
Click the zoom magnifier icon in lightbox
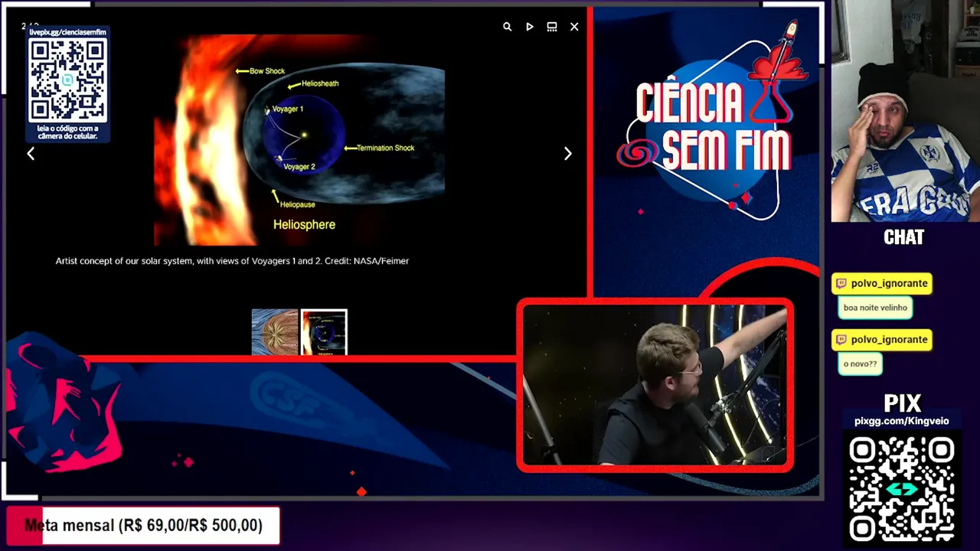[507, 27]
